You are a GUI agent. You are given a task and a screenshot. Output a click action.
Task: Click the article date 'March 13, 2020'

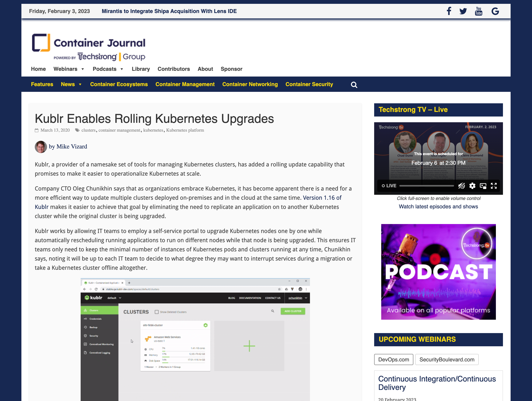click(x=55, y=130)
